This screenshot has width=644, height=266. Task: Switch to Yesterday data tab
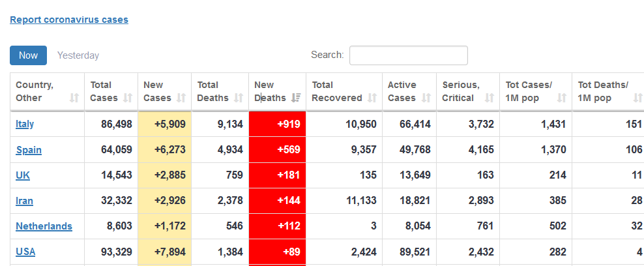tap(78, 55)
